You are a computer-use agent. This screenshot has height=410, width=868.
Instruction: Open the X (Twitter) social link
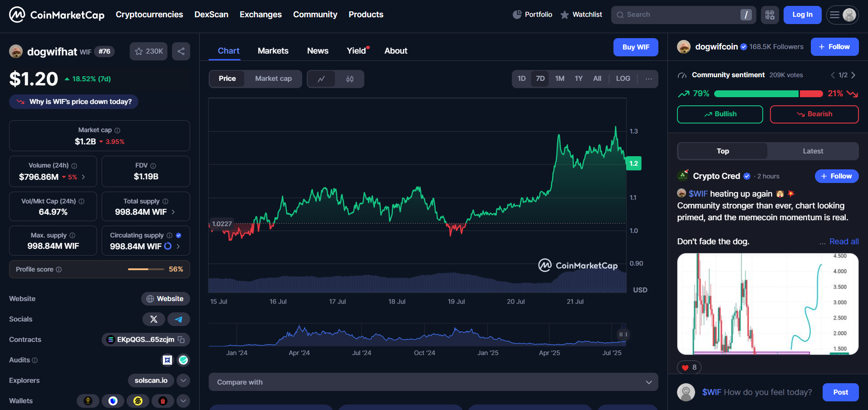[x=154, y=319]
